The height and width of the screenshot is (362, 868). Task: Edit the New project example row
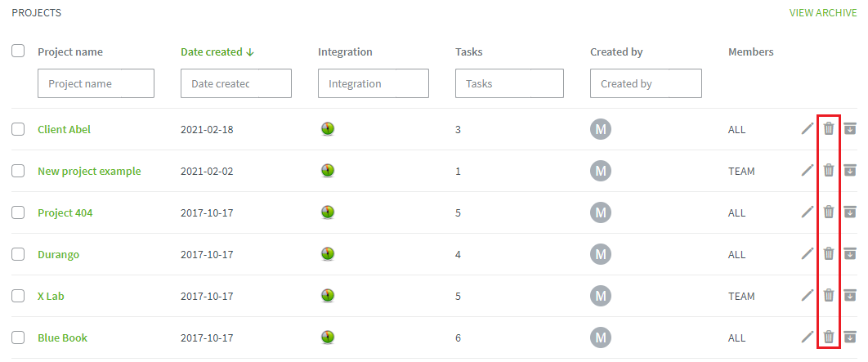[x=808, y=171]
